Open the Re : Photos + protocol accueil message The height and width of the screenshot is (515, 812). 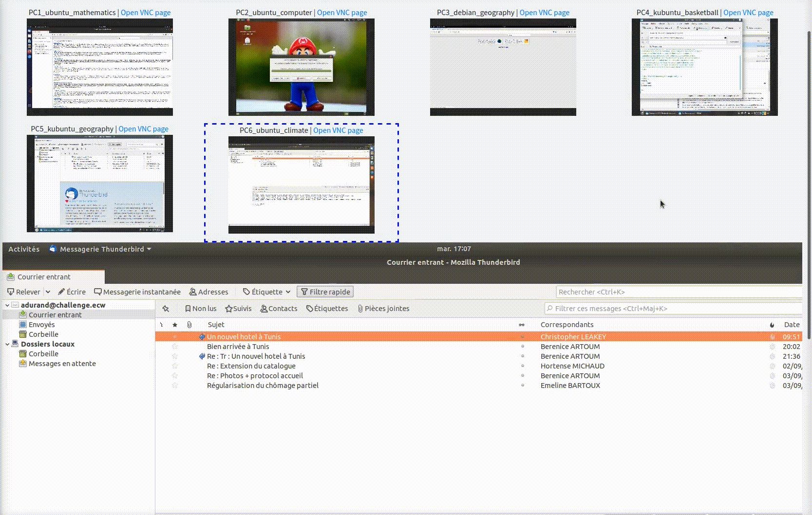pyautogui.click(x=255, y=376)
